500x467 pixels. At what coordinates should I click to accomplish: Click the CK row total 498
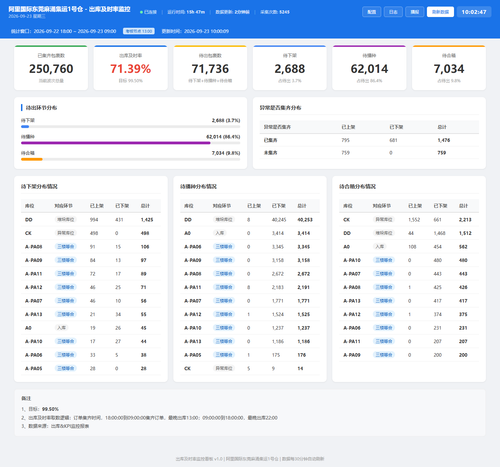[x=145, y=233]
